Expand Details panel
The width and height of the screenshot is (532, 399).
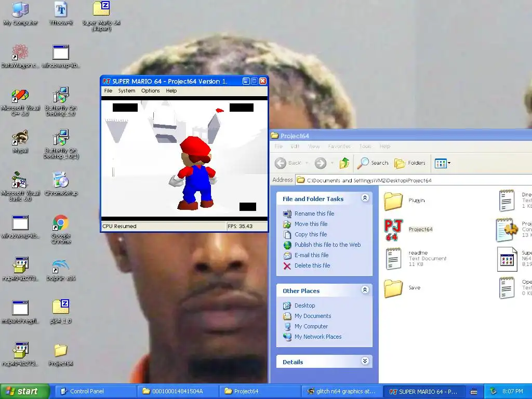(365, 361)
